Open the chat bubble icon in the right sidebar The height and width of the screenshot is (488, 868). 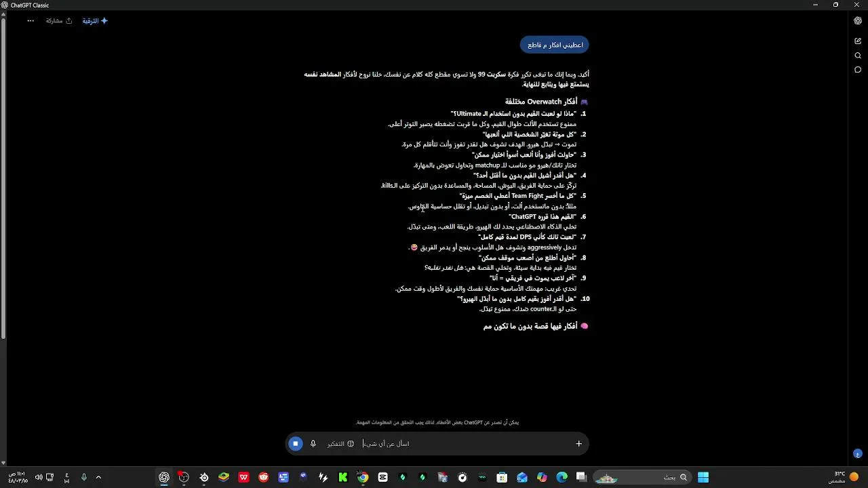click(x=858, y=70)
